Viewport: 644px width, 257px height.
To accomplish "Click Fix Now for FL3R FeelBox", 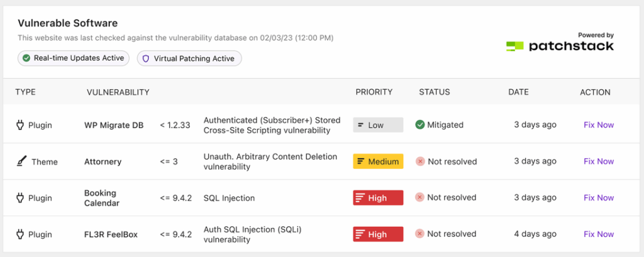I will coord(598,234).
